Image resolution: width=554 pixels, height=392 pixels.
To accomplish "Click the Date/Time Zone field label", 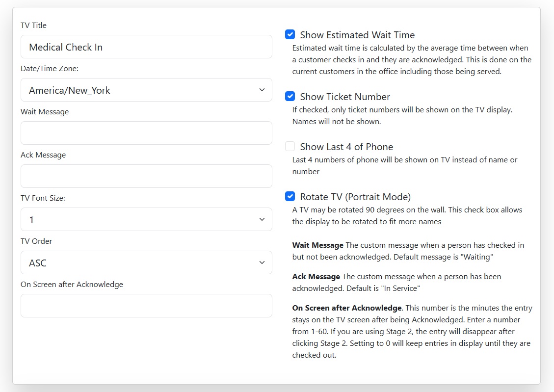I will (x=50, y=68).
